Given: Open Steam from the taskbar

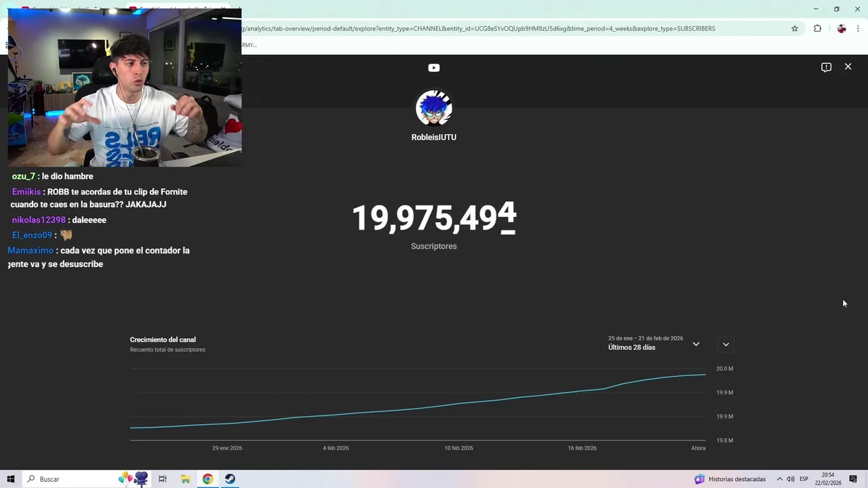Looking at the screenshot, I should coord(230,479).
